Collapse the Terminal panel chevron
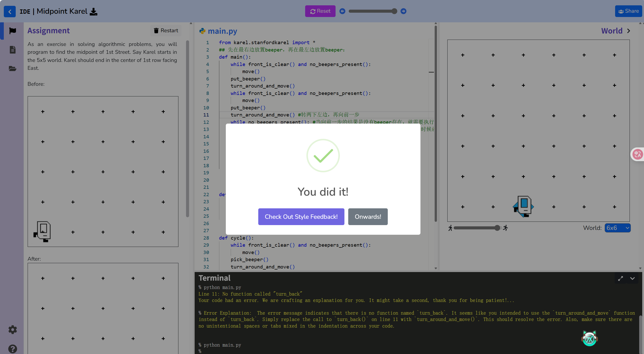This screenshot has height=354, width=644. [x=632, y=279]
